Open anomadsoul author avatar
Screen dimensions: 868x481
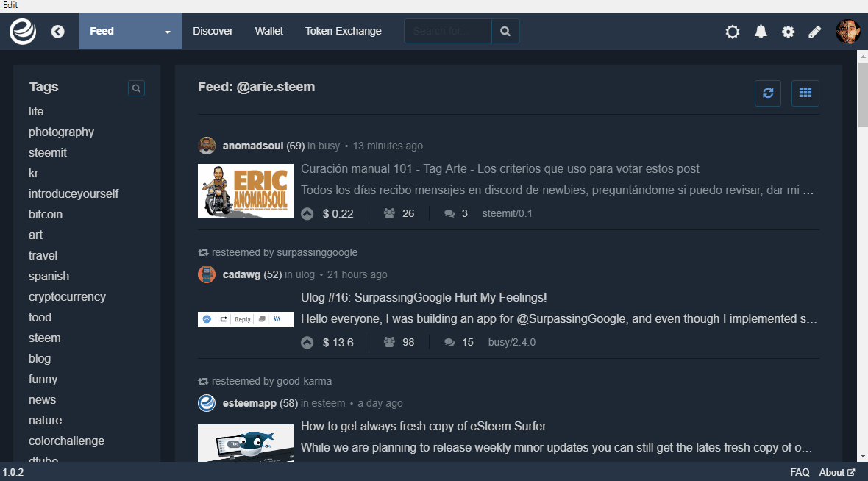[207, 146]
